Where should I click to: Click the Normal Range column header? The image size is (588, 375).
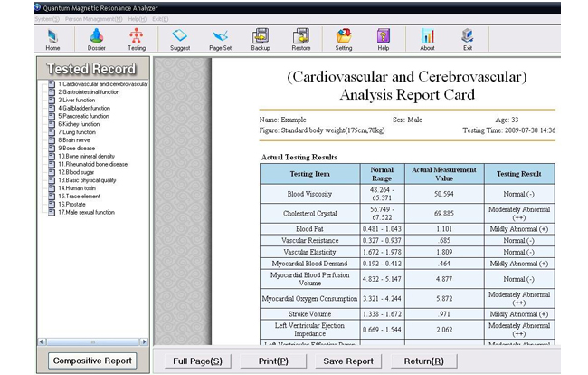click(382, 174)
